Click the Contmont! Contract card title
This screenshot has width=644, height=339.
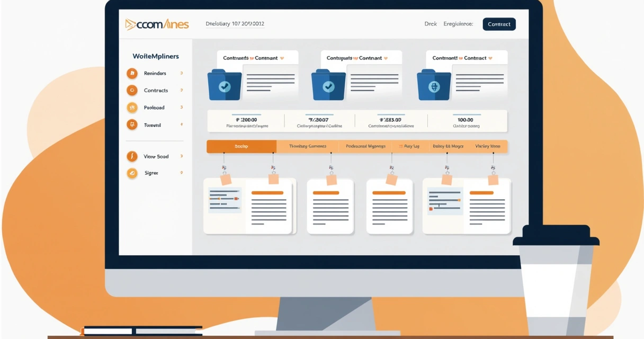click(x=459, y=58)
